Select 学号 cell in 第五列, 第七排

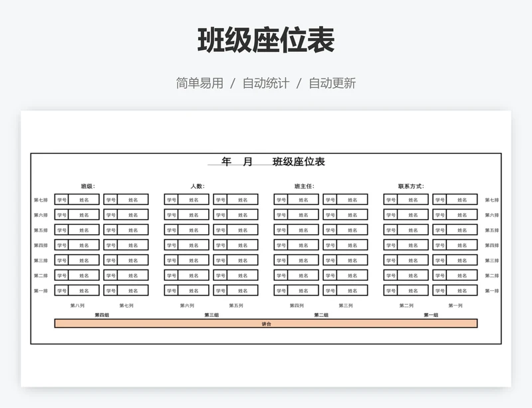221,200
